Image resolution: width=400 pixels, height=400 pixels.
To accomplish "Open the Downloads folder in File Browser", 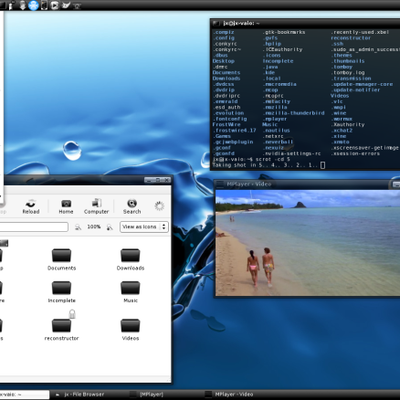I will pos(130,255).
